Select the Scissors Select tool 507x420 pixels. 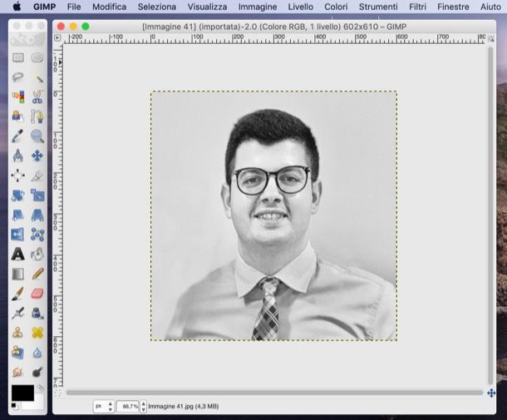37,97
